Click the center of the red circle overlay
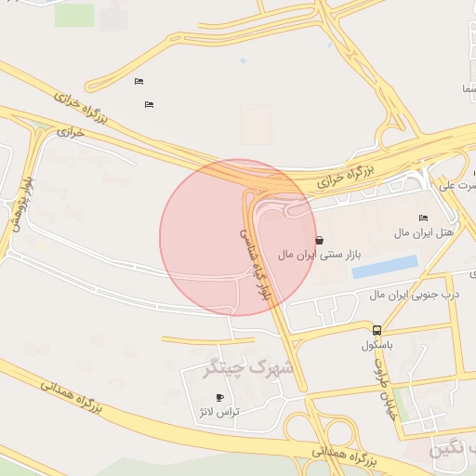 238,237
